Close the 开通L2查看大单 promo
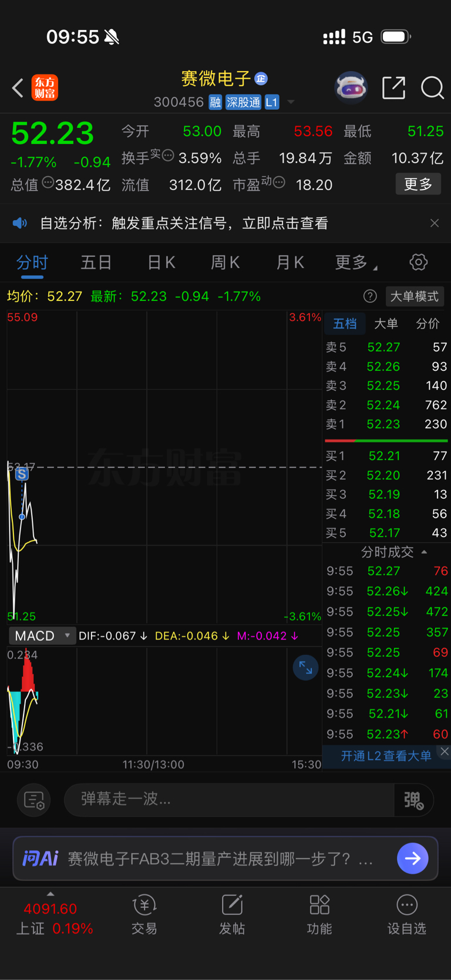 coord(445,752)
